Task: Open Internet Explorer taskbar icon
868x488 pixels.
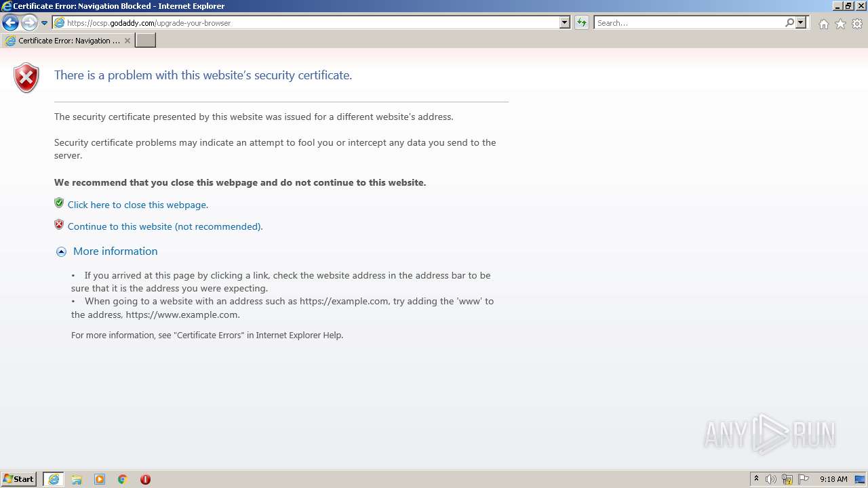Action: click(54, 479)
